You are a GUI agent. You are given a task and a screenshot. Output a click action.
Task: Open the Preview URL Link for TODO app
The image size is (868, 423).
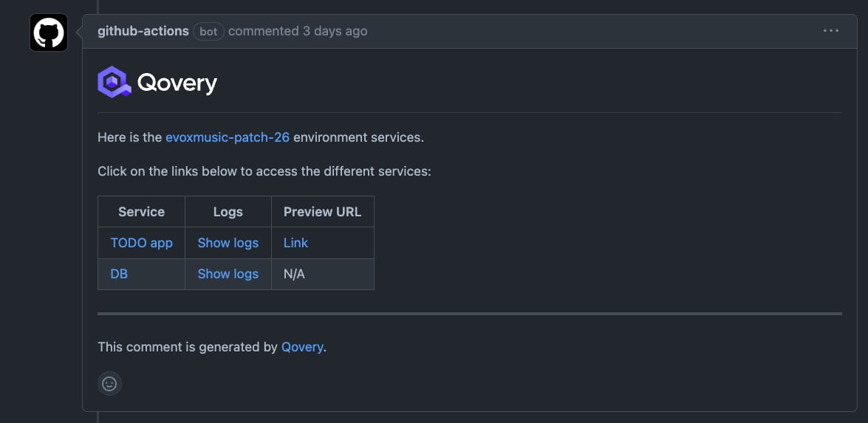pyautogui.click(x=295, y=243)
